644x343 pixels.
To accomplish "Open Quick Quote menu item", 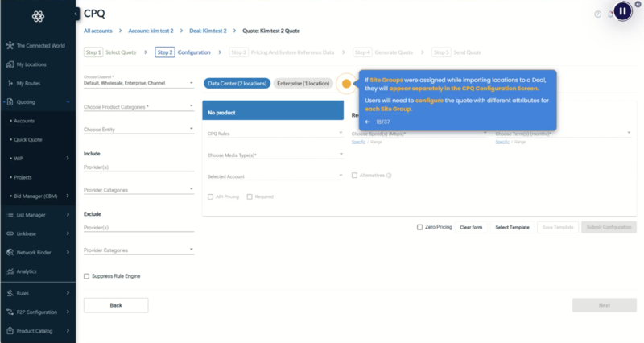I will click(28, 139).
